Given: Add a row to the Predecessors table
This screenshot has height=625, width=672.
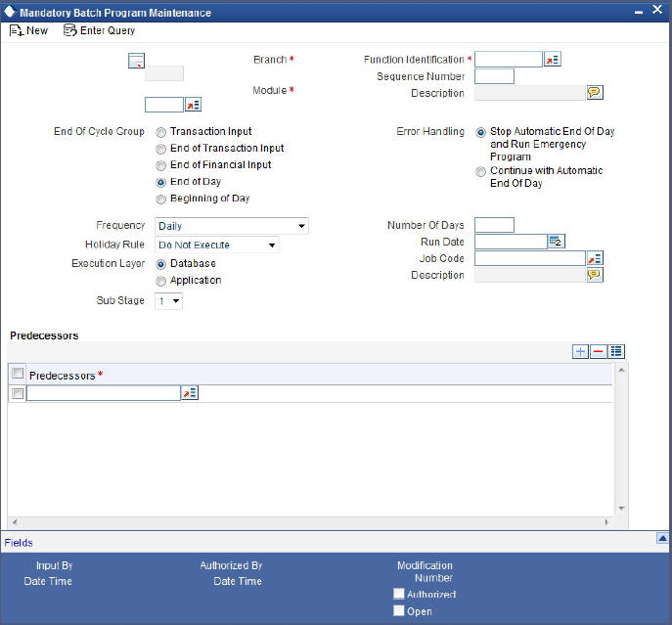Looking at the screenshot, I should point(580,351).
